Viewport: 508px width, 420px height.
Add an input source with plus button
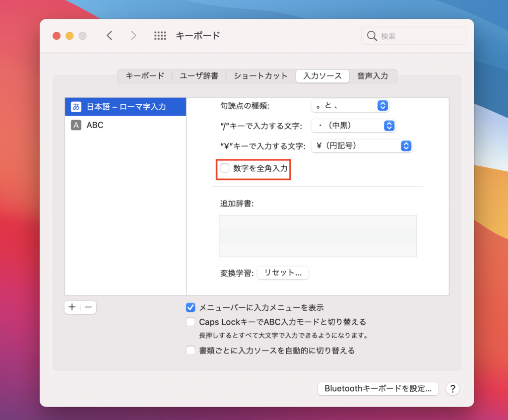pyautogui.click(x=72, y=307)
